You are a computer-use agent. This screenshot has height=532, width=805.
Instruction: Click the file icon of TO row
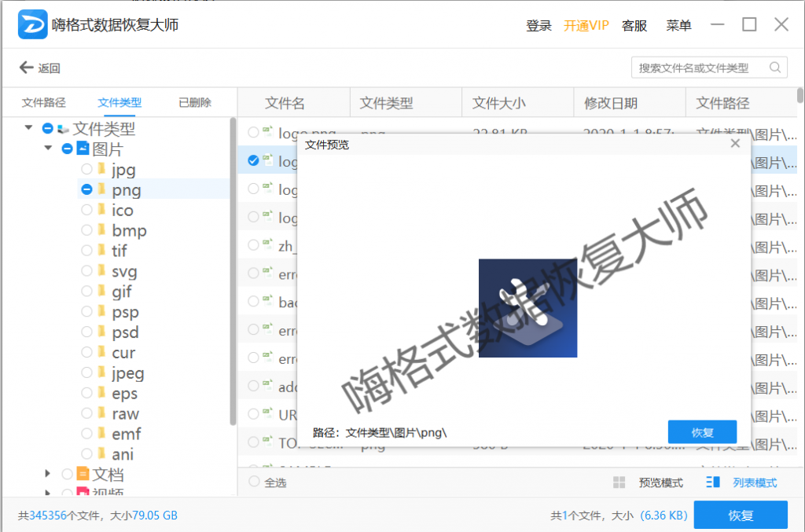pos(267,441)
